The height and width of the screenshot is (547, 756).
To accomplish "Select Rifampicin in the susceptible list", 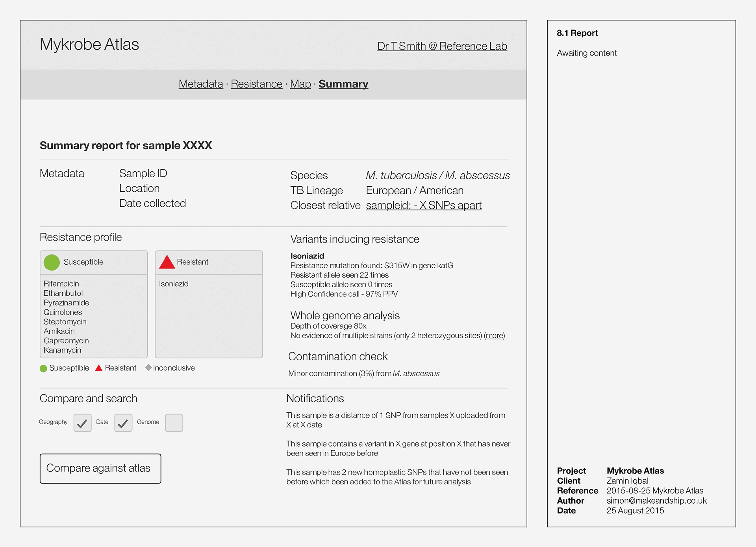I will click(x=61, y=284).
